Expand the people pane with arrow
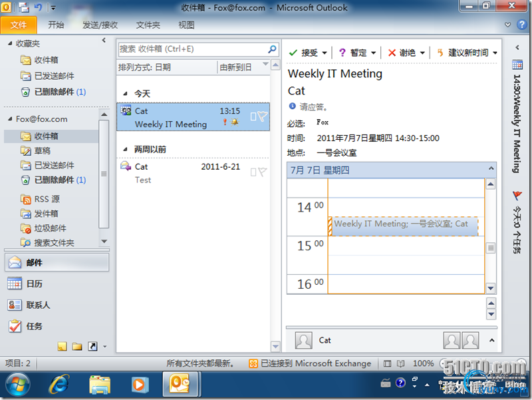Image resolution: width=532 pixels, height=400 pixels. point(491,340)
